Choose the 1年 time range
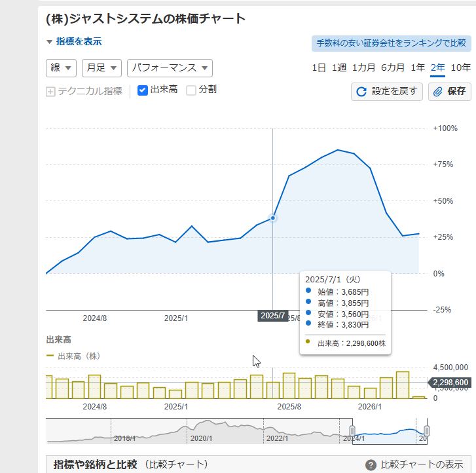The image size is (476, 473). (418, 67)
